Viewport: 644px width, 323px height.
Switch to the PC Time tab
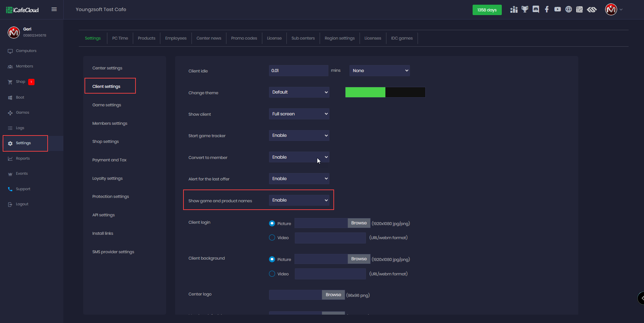coord(120,38)
